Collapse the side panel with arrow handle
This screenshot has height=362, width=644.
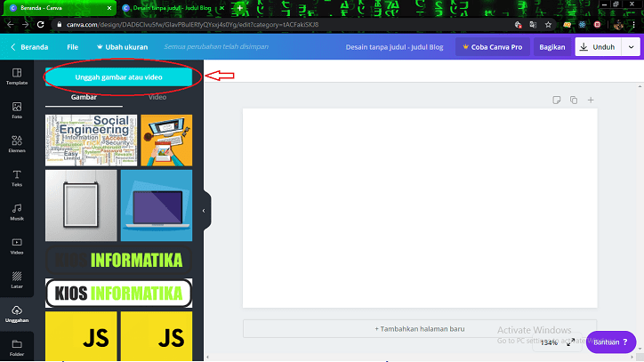[x=204, y=211]
